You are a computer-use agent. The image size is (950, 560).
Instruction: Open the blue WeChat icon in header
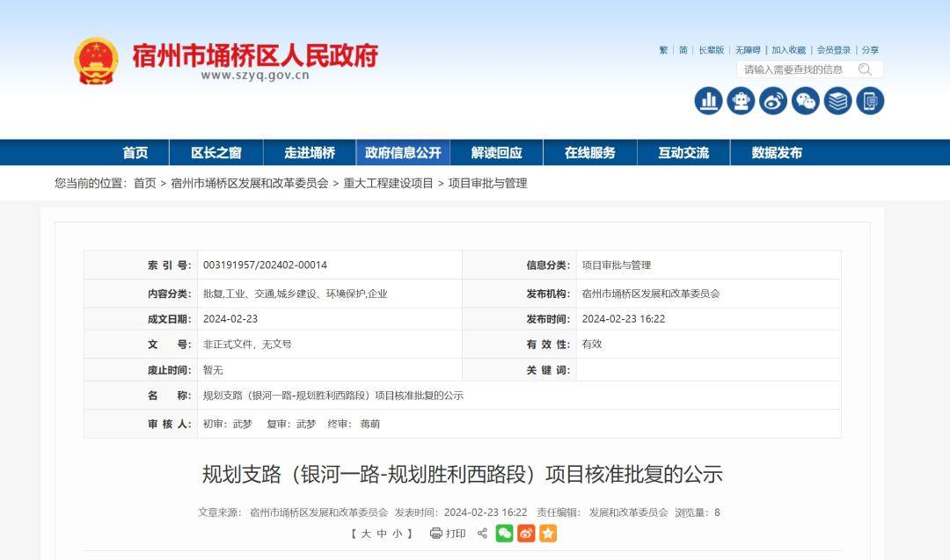(805, 100)
